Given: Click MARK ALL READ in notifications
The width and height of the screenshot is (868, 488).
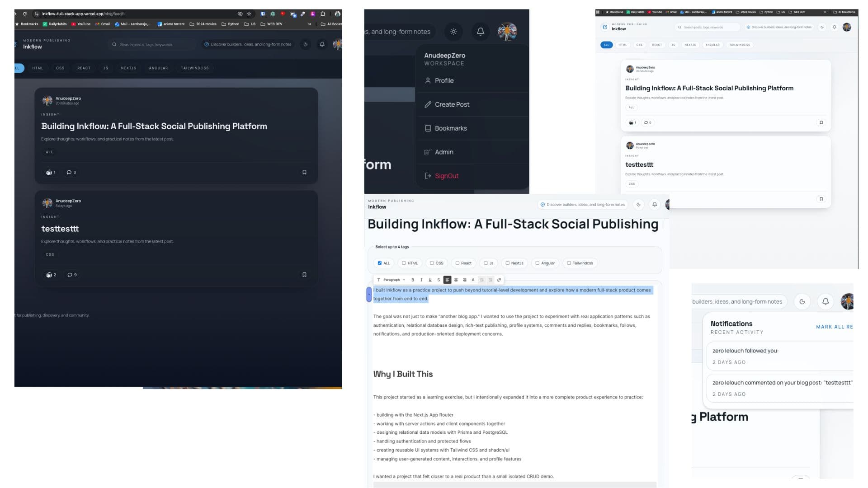Looking at the screenshot, I should (835, 327).
